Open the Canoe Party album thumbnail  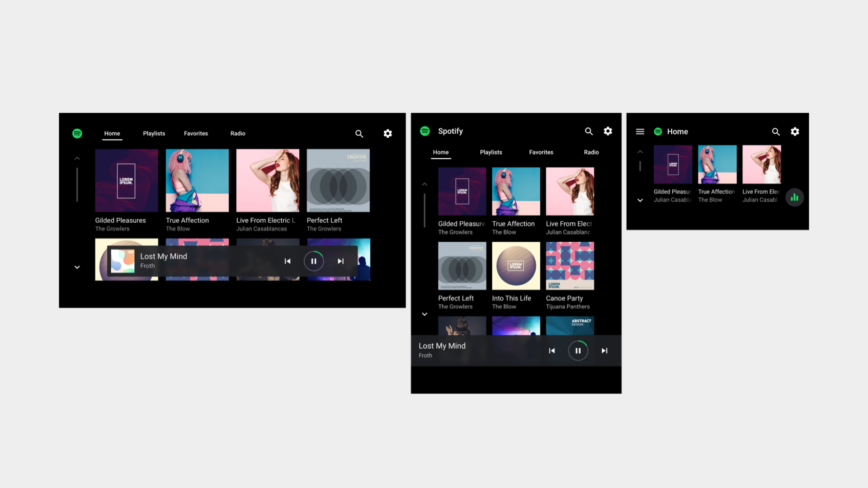point(570,266)
